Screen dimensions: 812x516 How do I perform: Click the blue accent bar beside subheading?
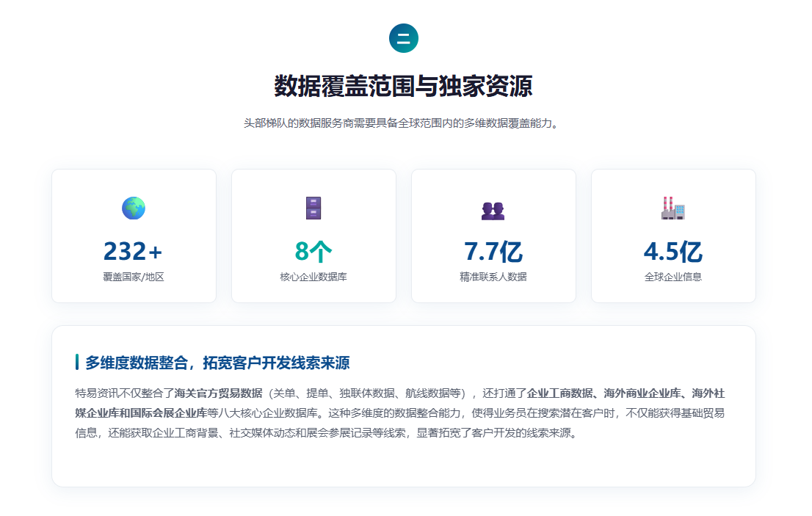[x=76, y=363]
